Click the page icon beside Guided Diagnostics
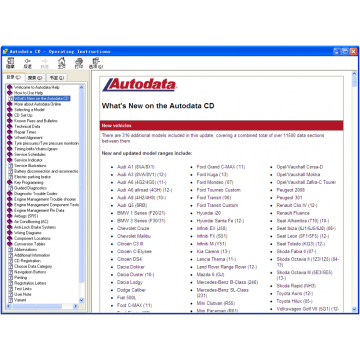Viewport: 360px width, 360px height. pos(10,188)
